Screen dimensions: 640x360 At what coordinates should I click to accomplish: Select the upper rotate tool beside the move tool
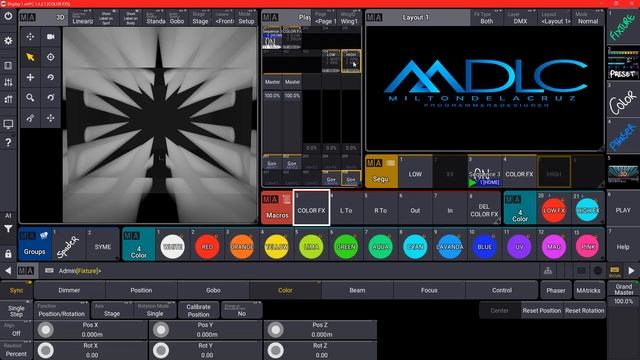[x=51, y=78]
